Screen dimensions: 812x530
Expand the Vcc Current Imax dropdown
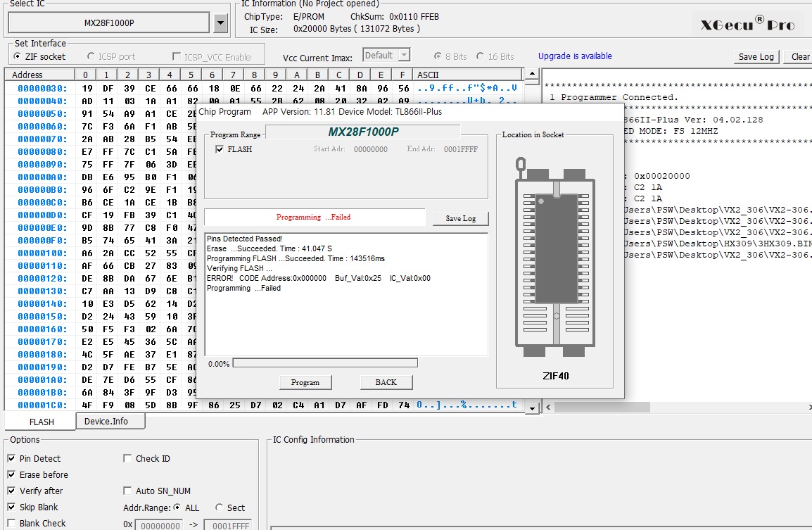tap(404, 55)
